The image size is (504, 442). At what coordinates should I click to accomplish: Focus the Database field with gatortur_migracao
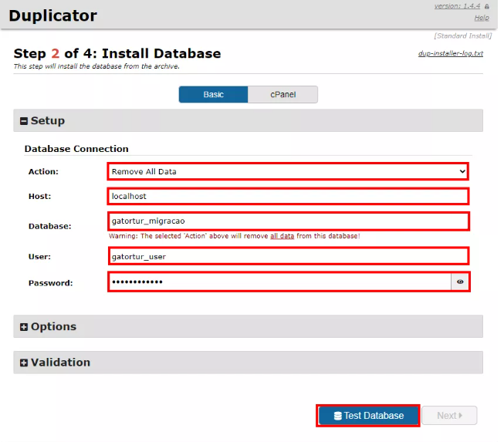[288, 221]
